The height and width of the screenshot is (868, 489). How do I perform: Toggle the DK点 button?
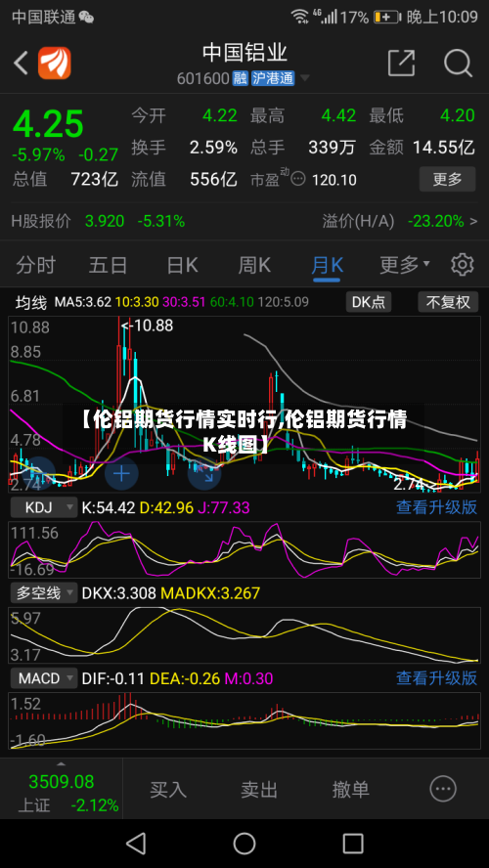(x=369, y=302)
